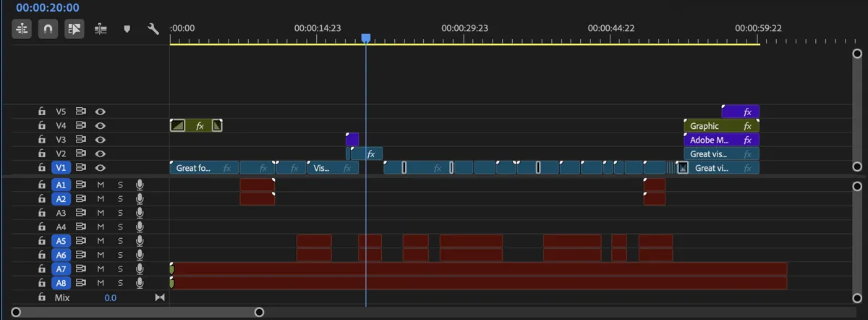The height and width of the screenshot is (320, 868).
Task: Hide track V3 output eye
Action: [x=101, y=140]
